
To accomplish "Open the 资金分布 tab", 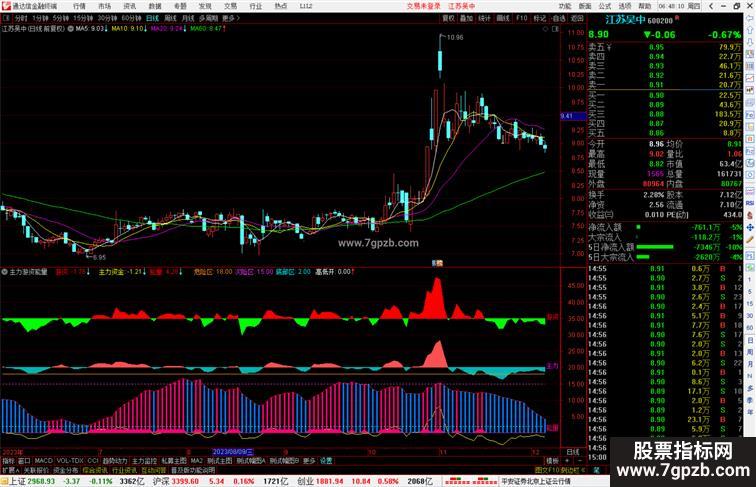I will point(66,470).
